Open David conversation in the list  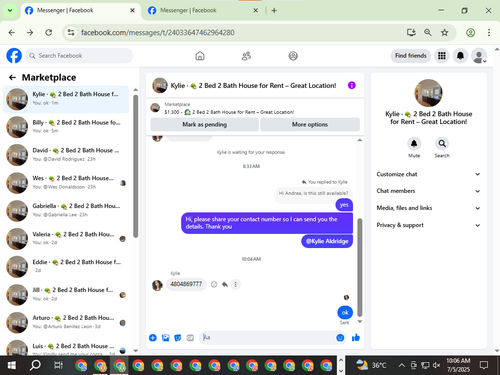tap(66, 155)
